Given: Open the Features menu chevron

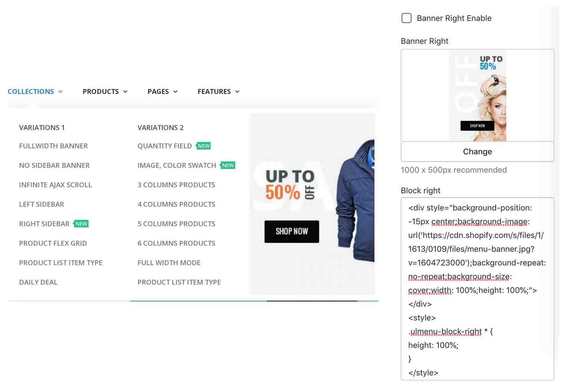Looking at the screenshot, I should pos(237,92).
